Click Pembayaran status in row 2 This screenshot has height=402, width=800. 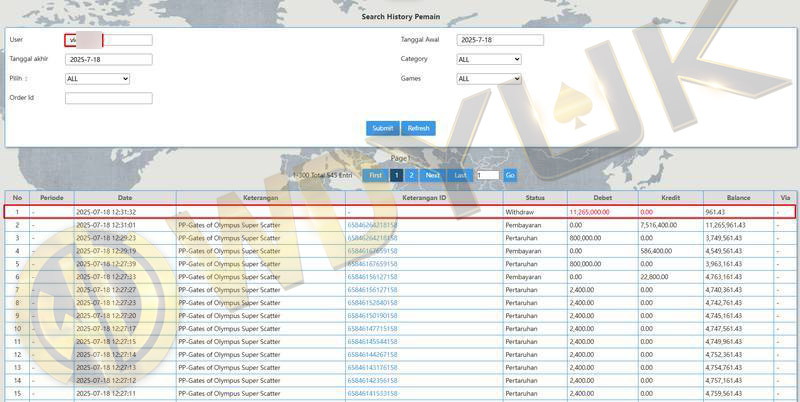[523, 225]
